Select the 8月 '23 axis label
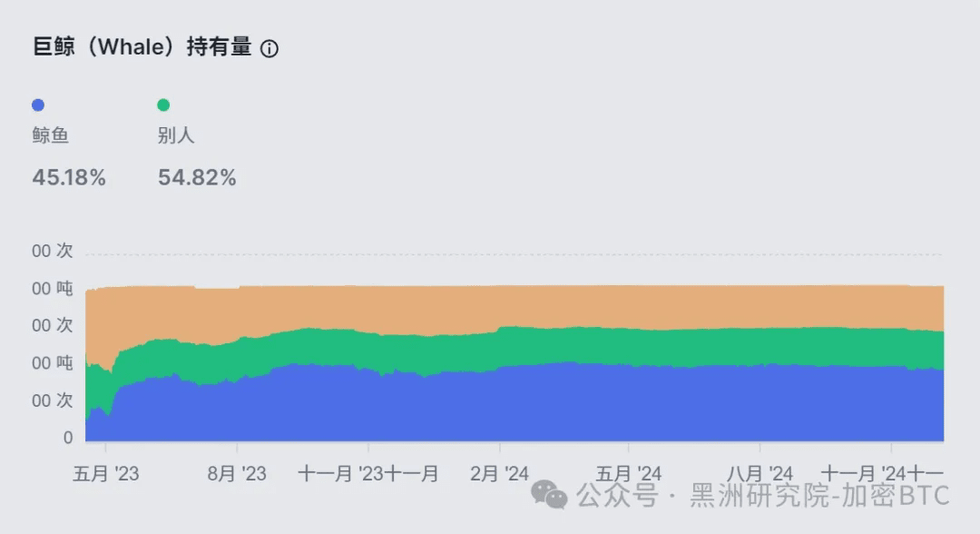 tap(237, 474)
